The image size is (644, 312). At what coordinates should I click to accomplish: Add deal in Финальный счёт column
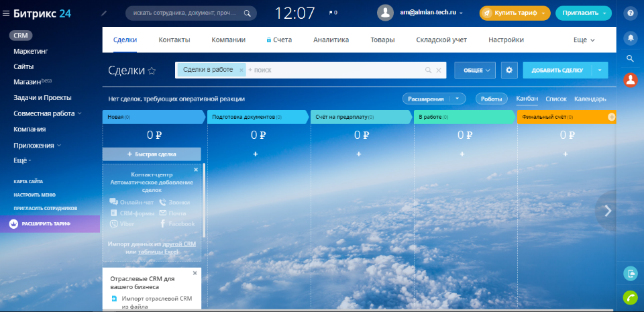click(x=566, y=154)
